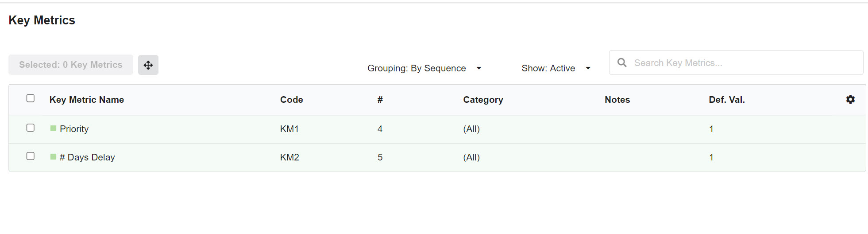
Task: Sort by Key Metric Name column header
Action: (x=87, y=100)
